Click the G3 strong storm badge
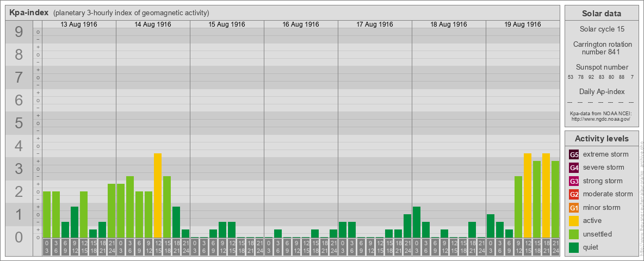 tap(574, 181)
